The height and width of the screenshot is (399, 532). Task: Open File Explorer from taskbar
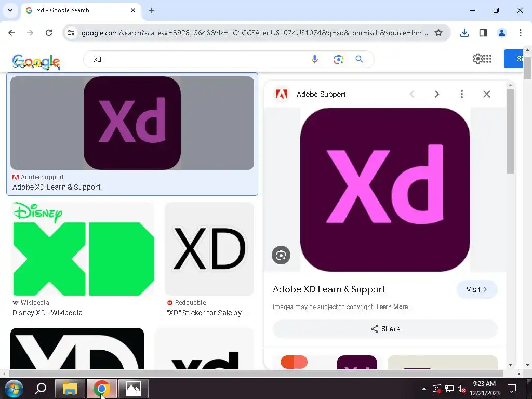(x=70, y=389)
